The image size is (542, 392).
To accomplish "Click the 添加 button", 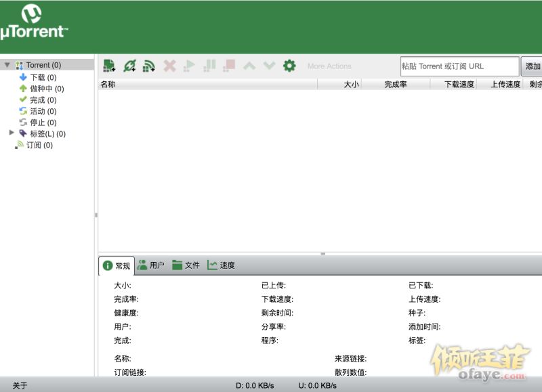I will click(x=533, y=66).
